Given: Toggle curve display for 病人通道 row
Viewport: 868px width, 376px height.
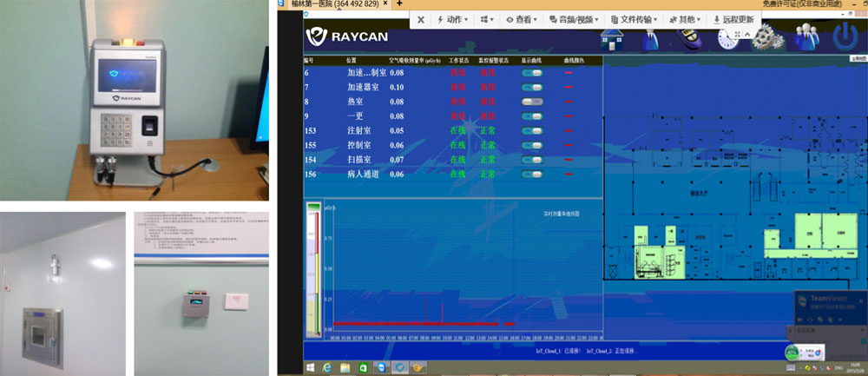Looking at the screenshot, I should (532, 174).
